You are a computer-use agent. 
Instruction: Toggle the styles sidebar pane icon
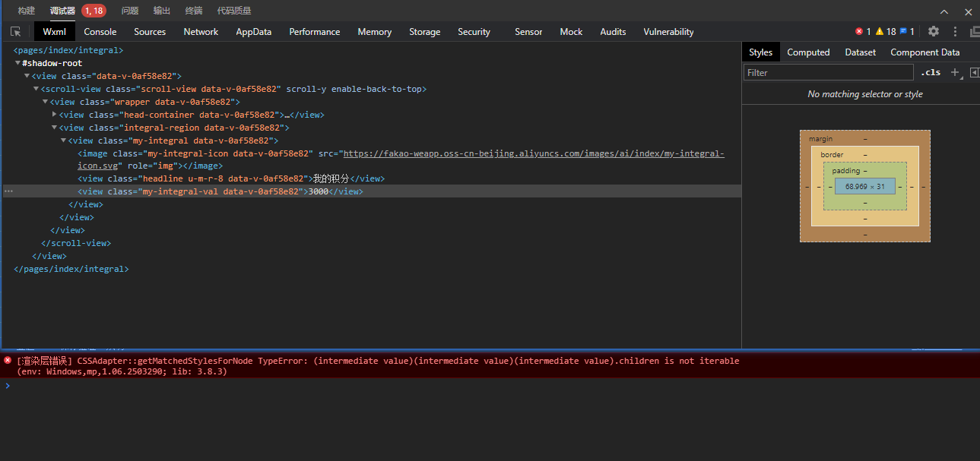pos(974,72)
